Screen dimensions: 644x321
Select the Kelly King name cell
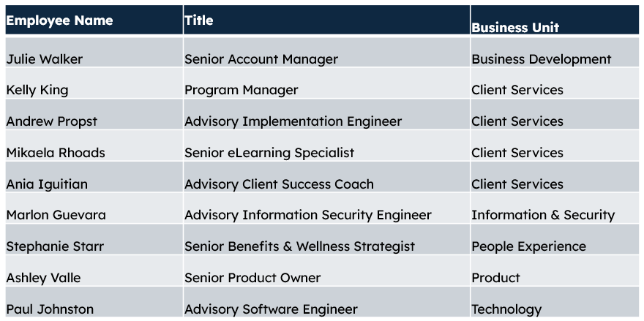(x=94, y=83)
